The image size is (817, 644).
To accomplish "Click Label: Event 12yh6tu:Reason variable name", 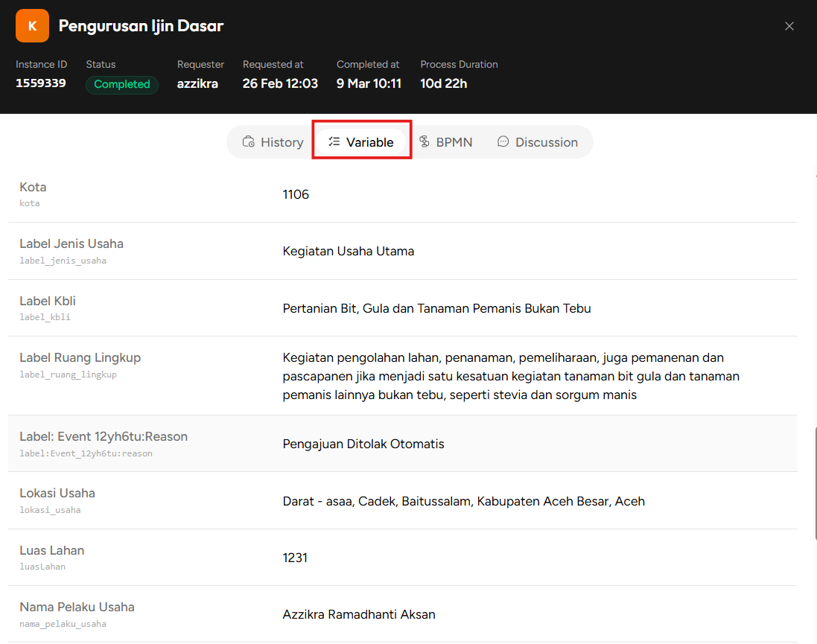I will 104,436.
